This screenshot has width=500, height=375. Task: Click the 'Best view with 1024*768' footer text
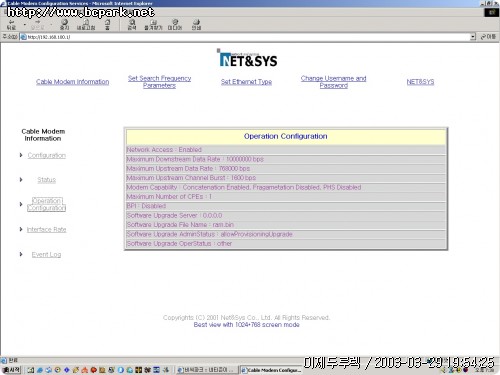246,325
